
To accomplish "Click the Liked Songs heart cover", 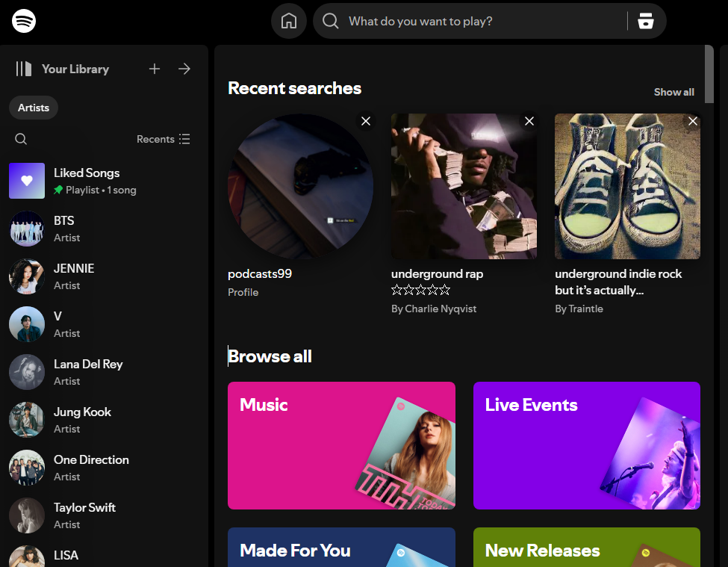I will tap(27, 181).
